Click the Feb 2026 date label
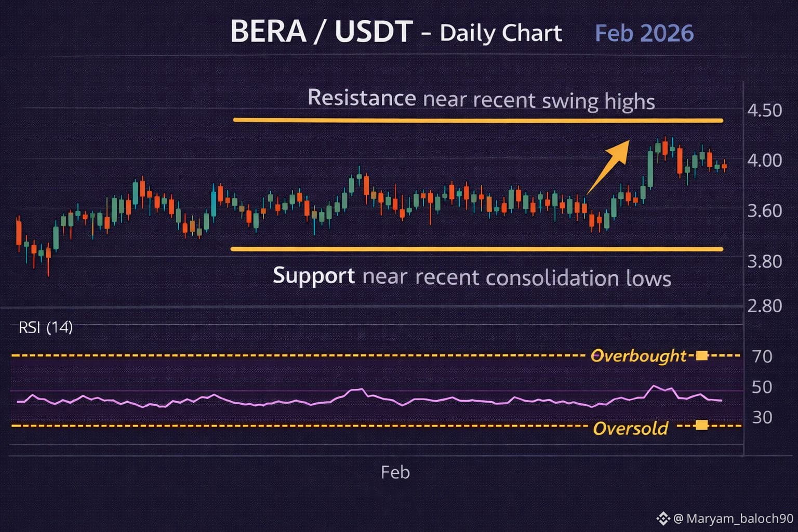 click(644, 33)
